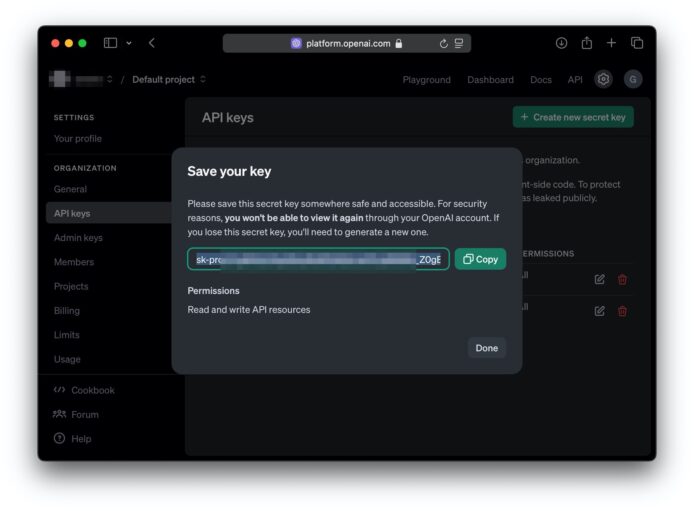Click the secret key text field
This screenshot has height=511, width=694.
pyautogui.click(x=318, y=259)
